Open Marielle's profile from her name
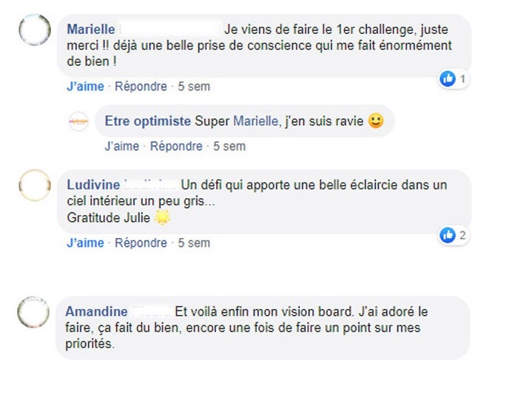Image resolution: width=515 pixels, height=420 pixels. (x=90, y=30)
